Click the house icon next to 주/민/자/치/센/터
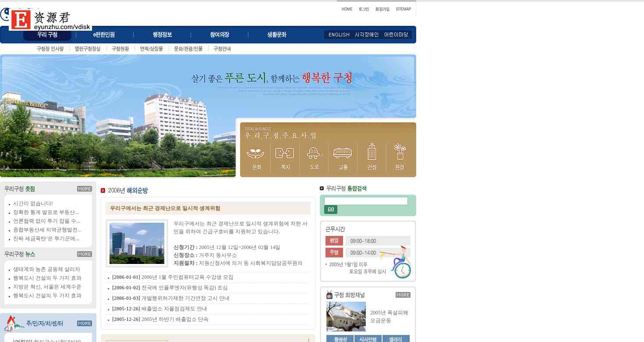This screenshot has height=342, width=644. click(x=14, y=324)
